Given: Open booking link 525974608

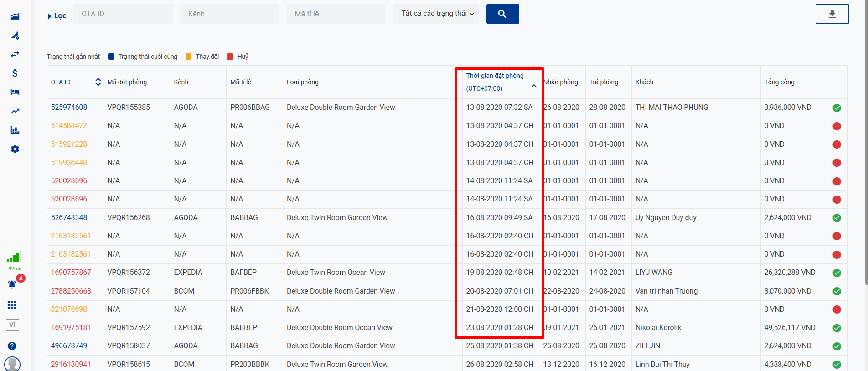Looking at the screenshot, I should click(x=69, y=108).
